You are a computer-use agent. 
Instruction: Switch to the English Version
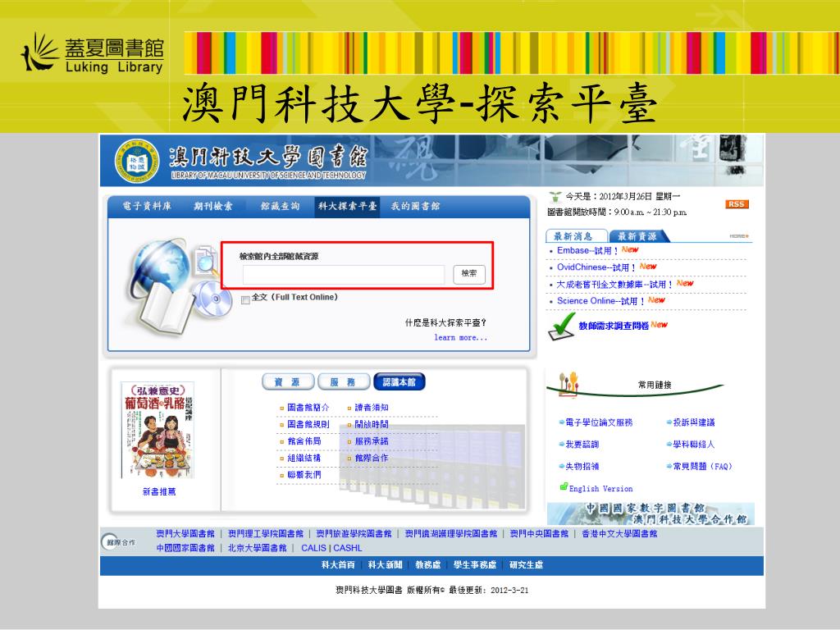click(x=600, y=489)
